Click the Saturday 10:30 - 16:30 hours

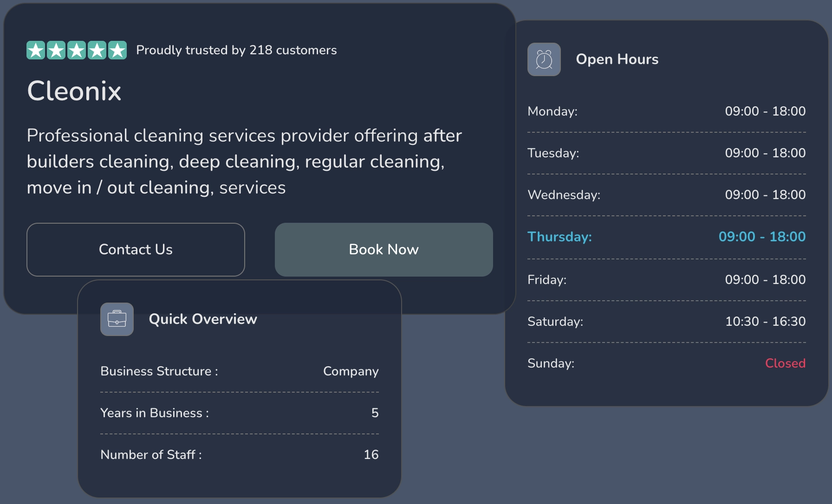[765, 322]
